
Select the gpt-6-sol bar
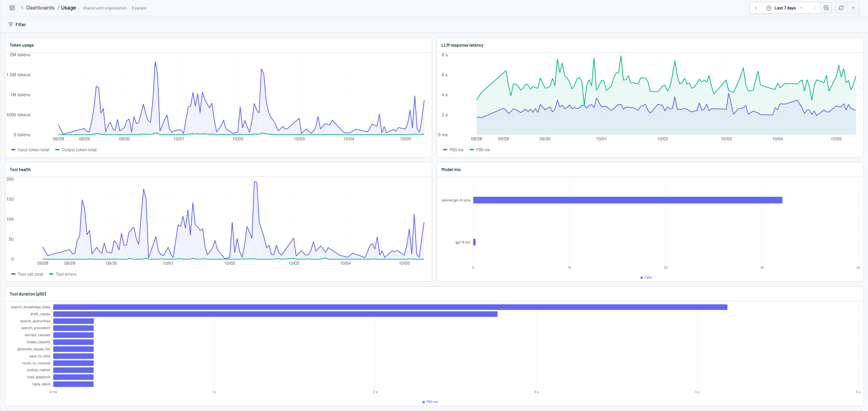pos(474,242)
